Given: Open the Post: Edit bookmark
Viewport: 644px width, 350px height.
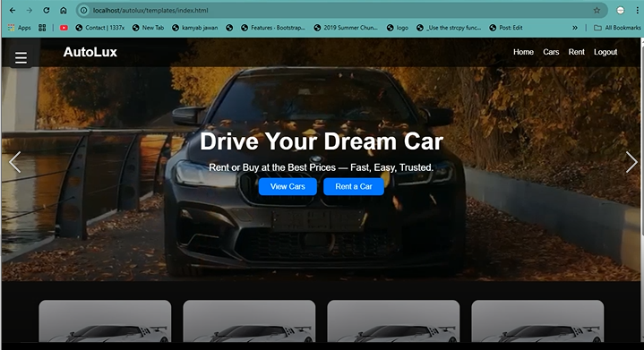Looking at the screenshot, I should point(506,28).
